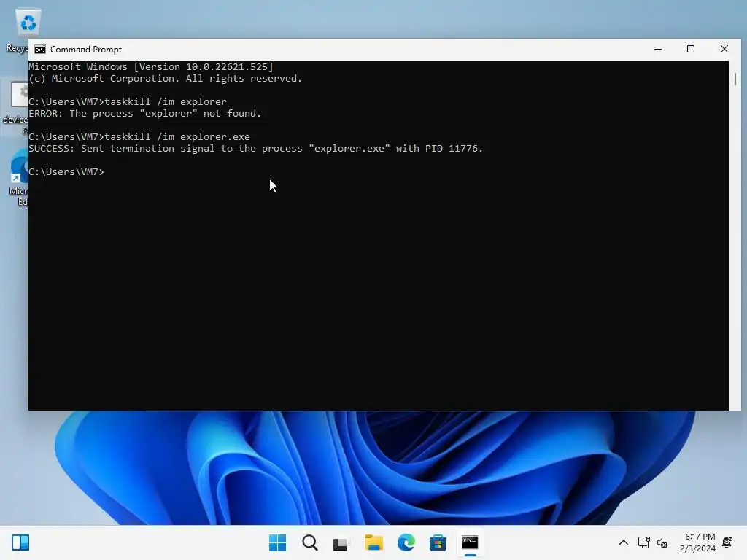The height and width of the screenshot is (560, 747).
Task: Show hidden system tray icons
Action: point(623,542)
